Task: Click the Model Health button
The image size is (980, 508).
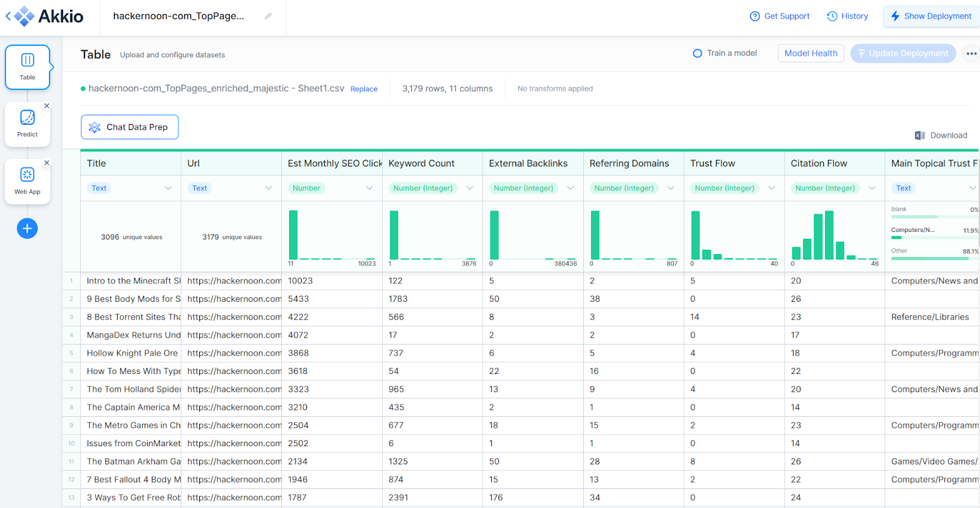Action: point(810,53)
